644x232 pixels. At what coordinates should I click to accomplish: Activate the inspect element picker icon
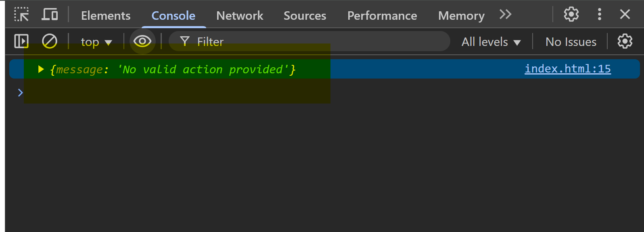click(21, 14)
